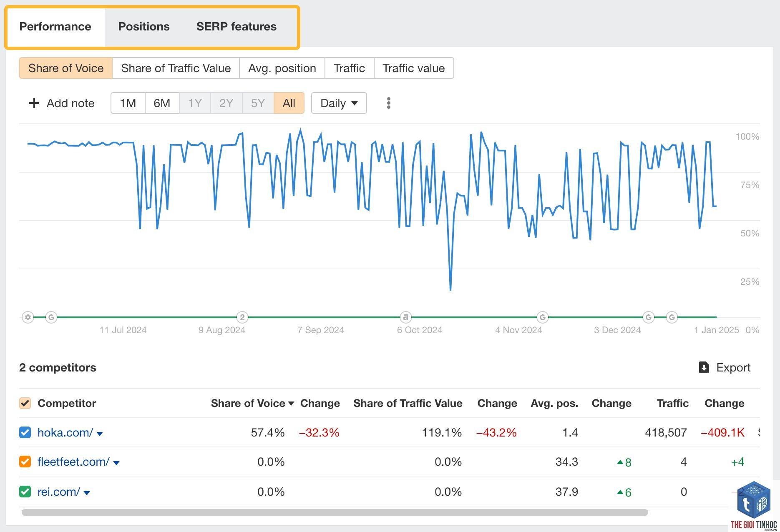Sort by the Share of Voice column
Screen dimensions: 780x532
252,403
